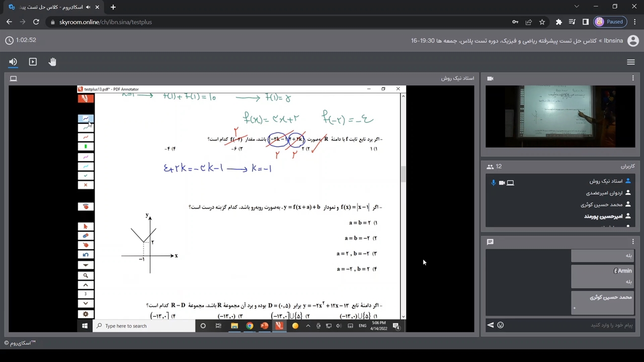Go to next page with down chevron
Image resolution: width=644 pixels, height=362 pixels.
(86, 303)
